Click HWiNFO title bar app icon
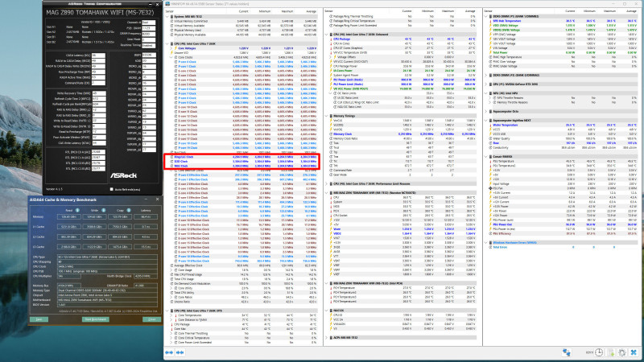The height and width of the screenshot is (362, 644). pos(167,4)
